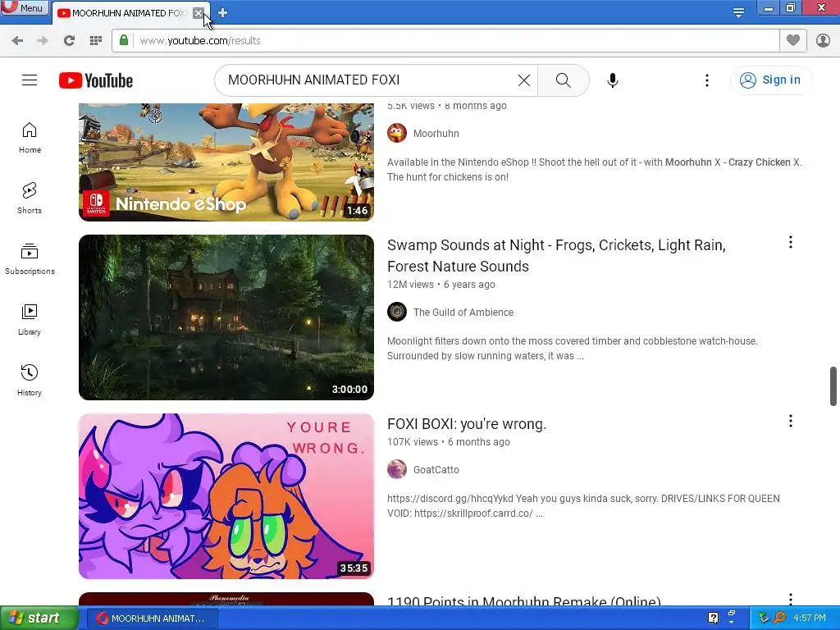Open Subscriptions in sidebar
Viewport: 840px width, 630px height.
click(x=30, y=259)
